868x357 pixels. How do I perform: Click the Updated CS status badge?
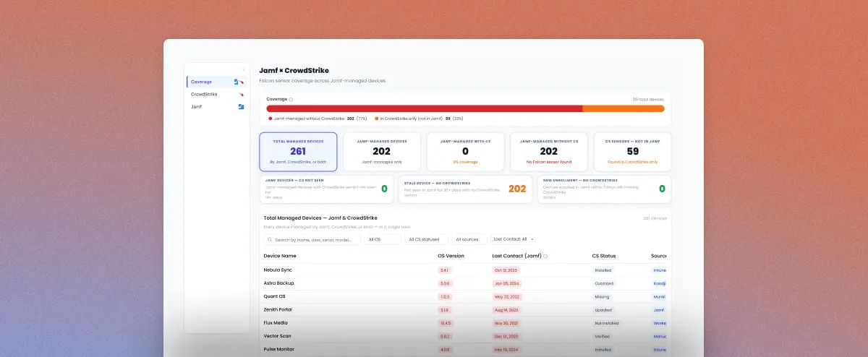[603, 309]
